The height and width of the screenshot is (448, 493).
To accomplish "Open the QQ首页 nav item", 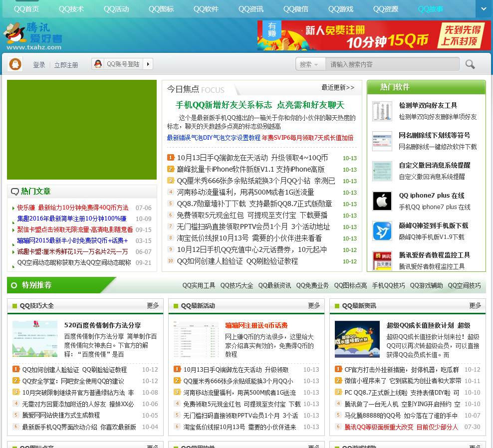I will click(x=26, y=9).
